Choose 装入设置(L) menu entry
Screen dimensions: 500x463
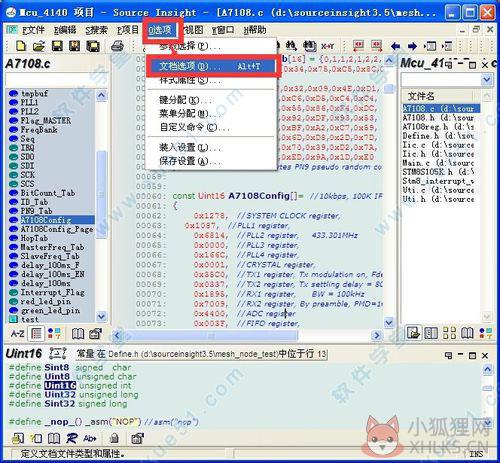tap(211, 147)
